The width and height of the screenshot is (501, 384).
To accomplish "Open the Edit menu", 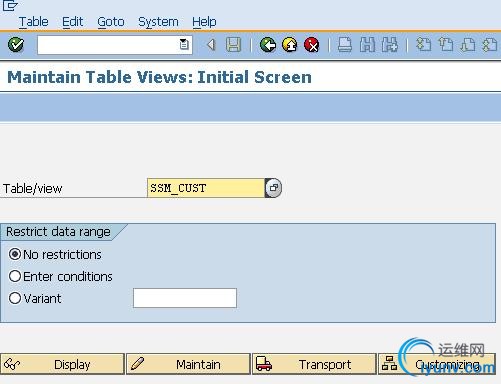I will 72,22.
